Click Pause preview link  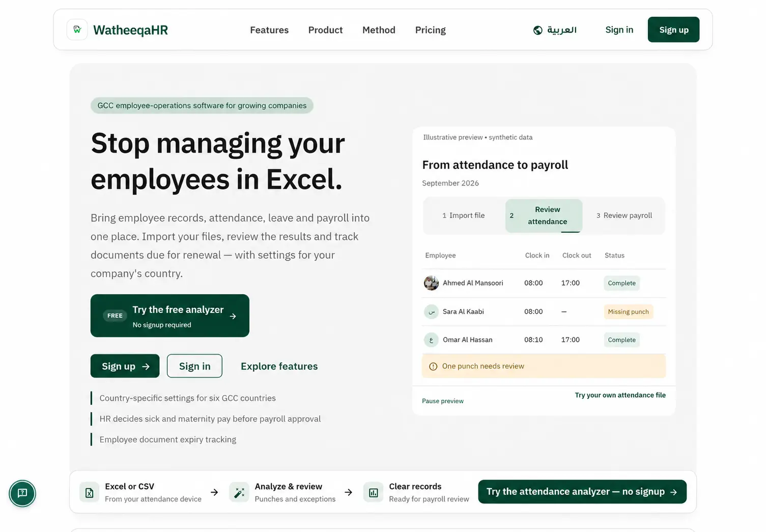pos(443,401)
